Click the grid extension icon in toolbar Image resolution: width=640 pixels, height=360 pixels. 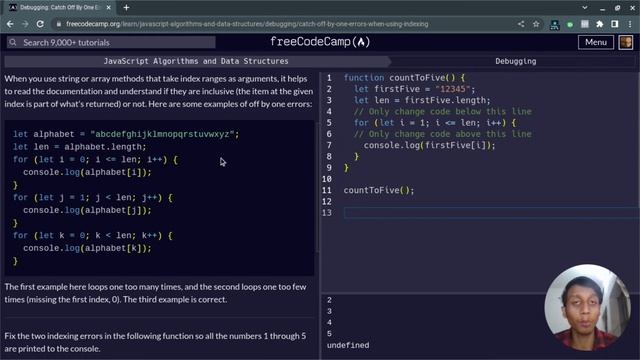tap(584, 24)
